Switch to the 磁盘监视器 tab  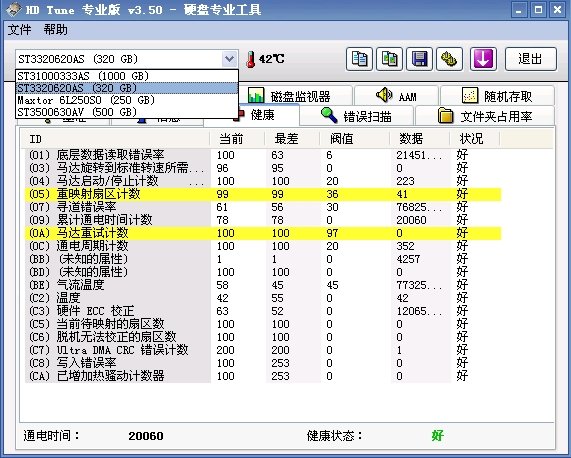point(295,96)
